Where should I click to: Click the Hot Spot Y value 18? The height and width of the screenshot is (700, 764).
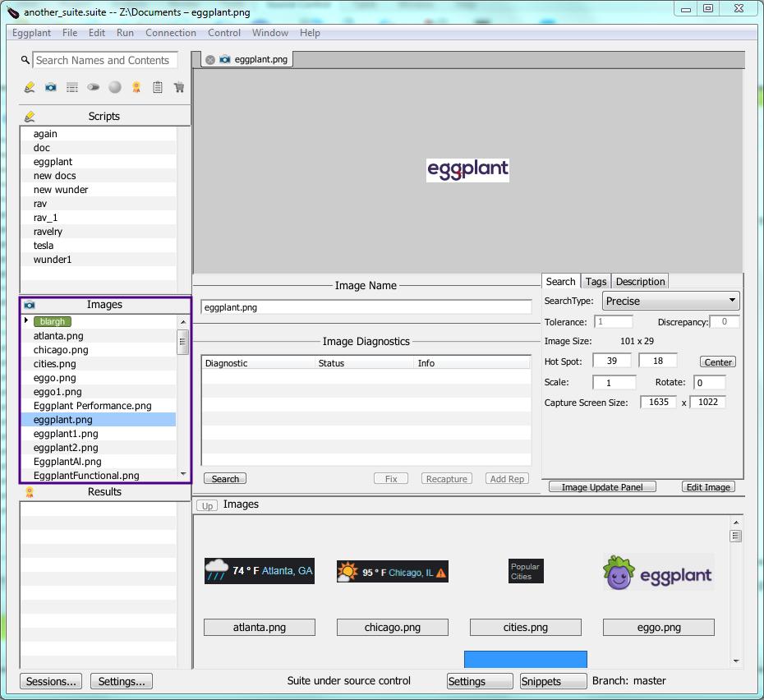tap(658, 361)
